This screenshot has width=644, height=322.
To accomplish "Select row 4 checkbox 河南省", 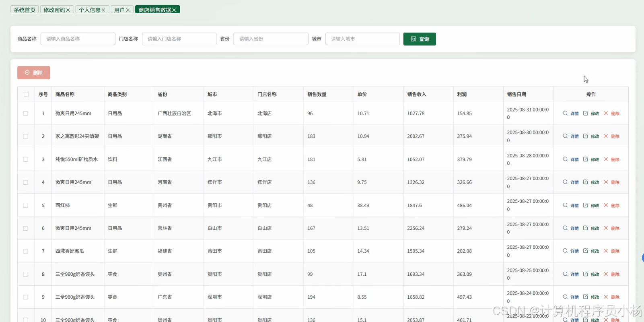I will [x=26, y=182].
